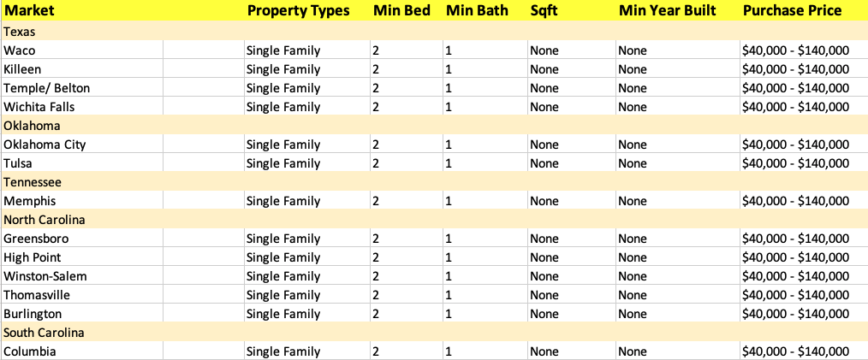This screenshot has width=868, height=360.
Task: Click the Temple/ Belton cell
Action: click(x=82, y=88)
